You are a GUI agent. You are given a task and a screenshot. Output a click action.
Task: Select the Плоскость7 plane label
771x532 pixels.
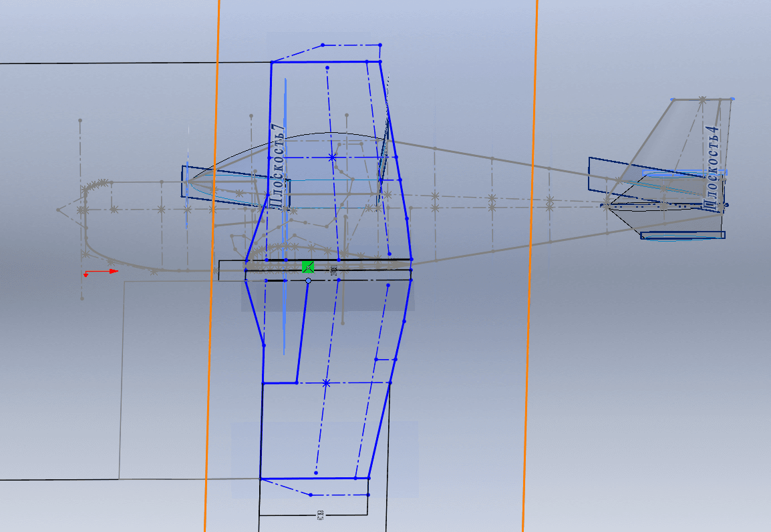[279, 165]
